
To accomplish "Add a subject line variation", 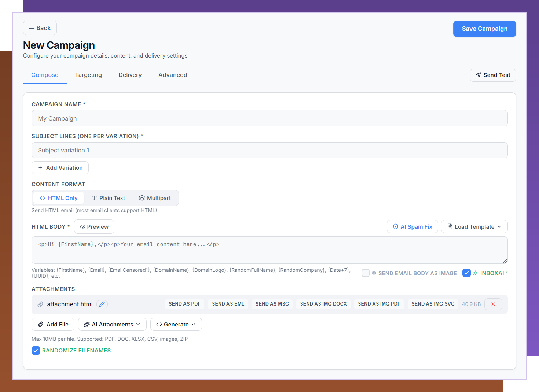I will [60, 167].
